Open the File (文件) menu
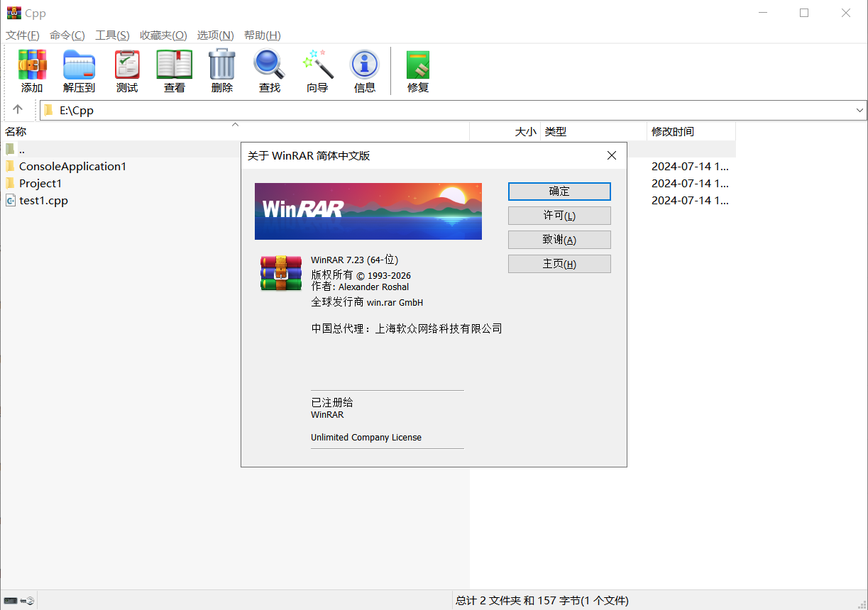Screen dimensions: 868x610 pos(23,35)
